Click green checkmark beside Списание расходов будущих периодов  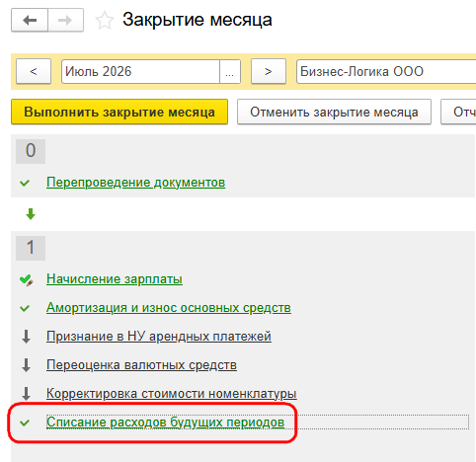[25, 423]
